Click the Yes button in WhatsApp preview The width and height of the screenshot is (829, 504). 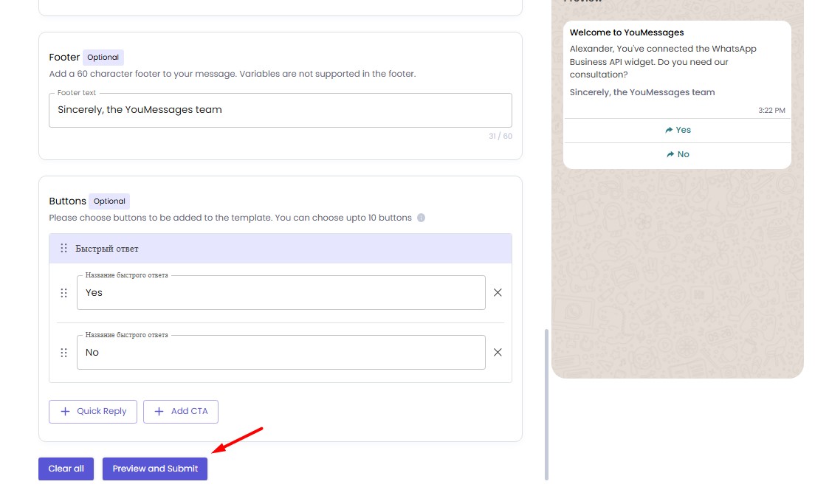678,130
